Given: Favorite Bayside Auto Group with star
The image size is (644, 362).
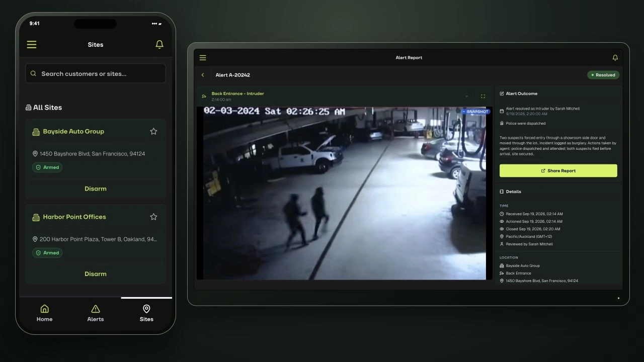Looking at the screenshot, I should click(153, 131).
